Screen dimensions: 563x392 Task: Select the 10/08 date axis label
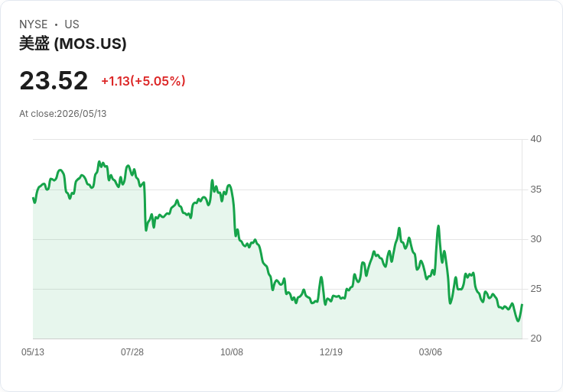pyautogui.click(x=232, y=352)
